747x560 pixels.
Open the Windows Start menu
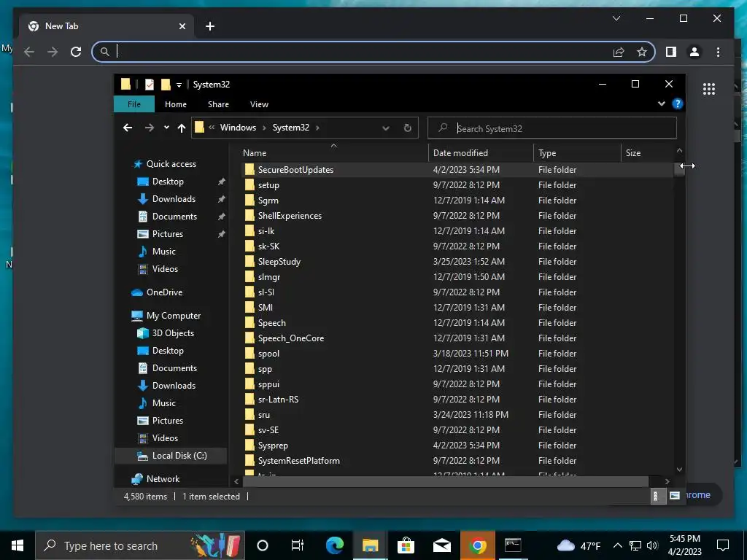18,545
